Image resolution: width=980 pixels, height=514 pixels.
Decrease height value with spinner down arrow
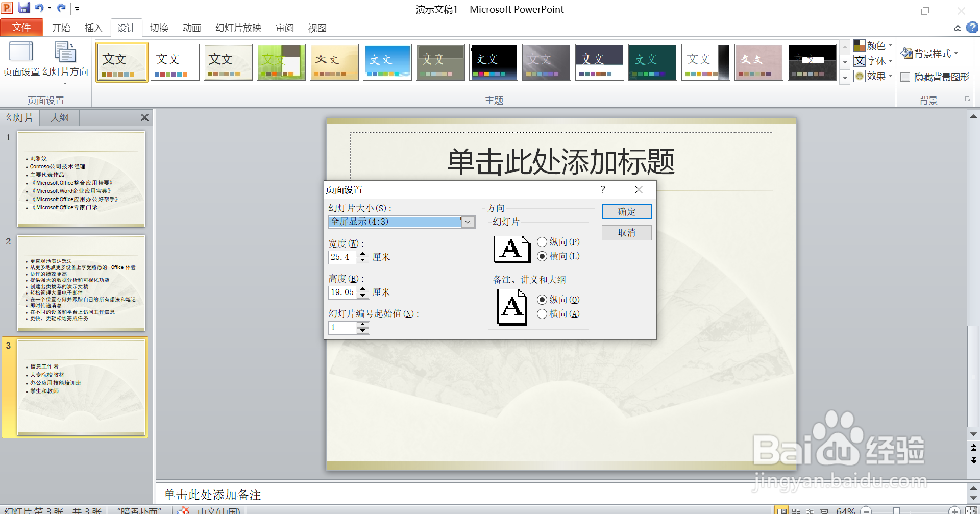point(363,296)
